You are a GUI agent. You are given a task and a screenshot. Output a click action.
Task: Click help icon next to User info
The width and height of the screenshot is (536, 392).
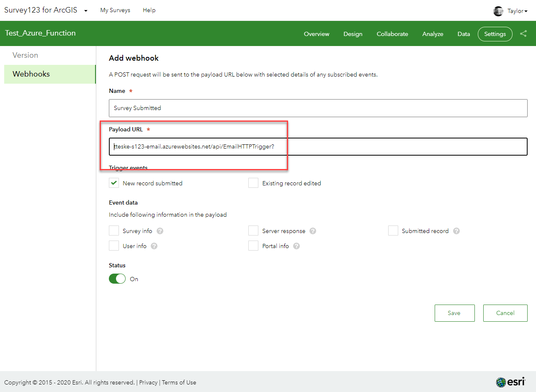point(154,246)
